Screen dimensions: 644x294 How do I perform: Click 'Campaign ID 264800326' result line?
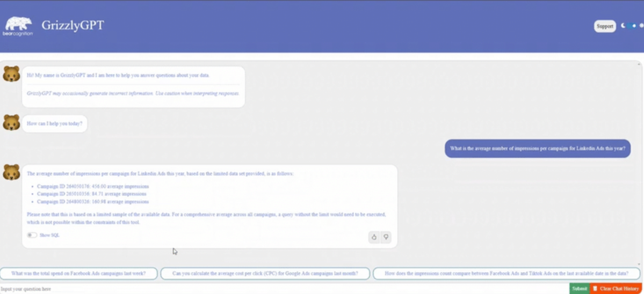[x=93, y=202]
